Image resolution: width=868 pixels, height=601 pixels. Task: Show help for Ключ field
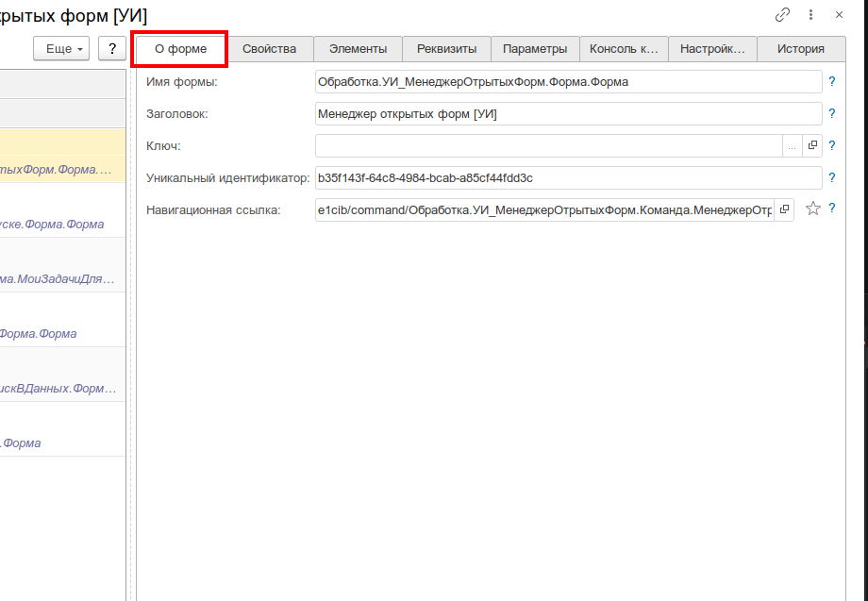point(831,146)
